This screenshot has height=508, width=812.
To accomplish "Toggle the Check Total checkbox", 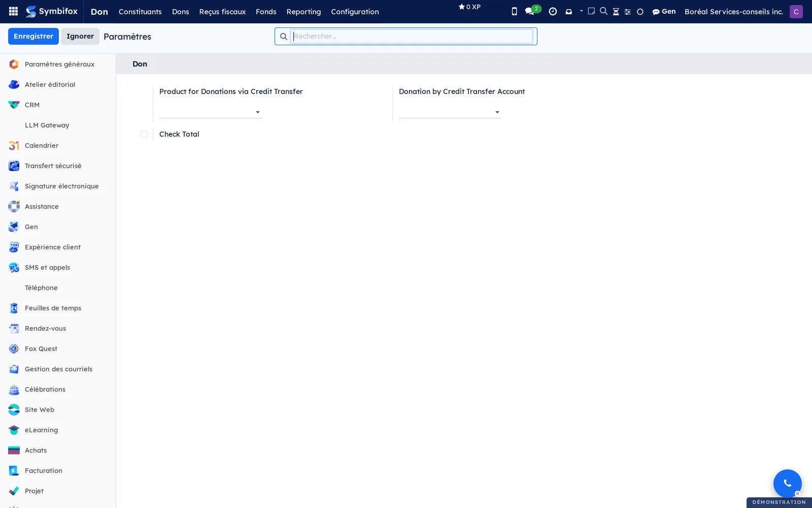I will pos(144,135).
